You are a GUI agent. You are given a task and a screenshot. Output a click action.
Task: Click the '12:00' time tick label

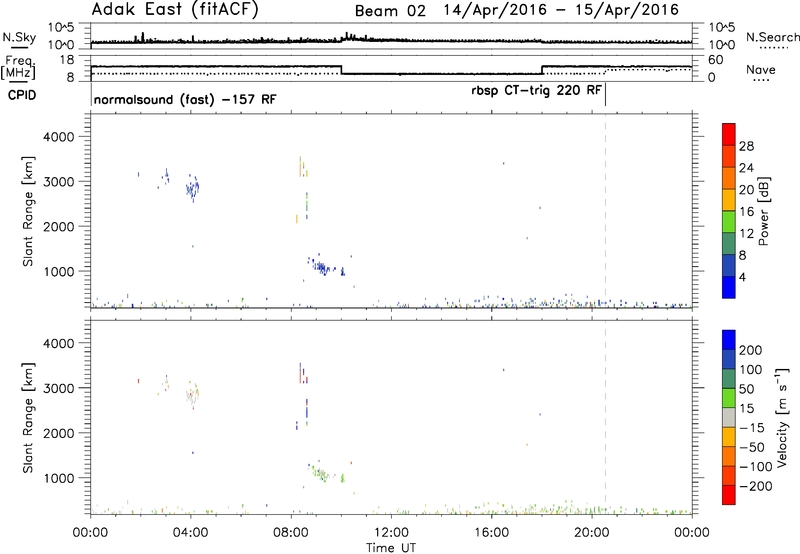click(391, 533)
